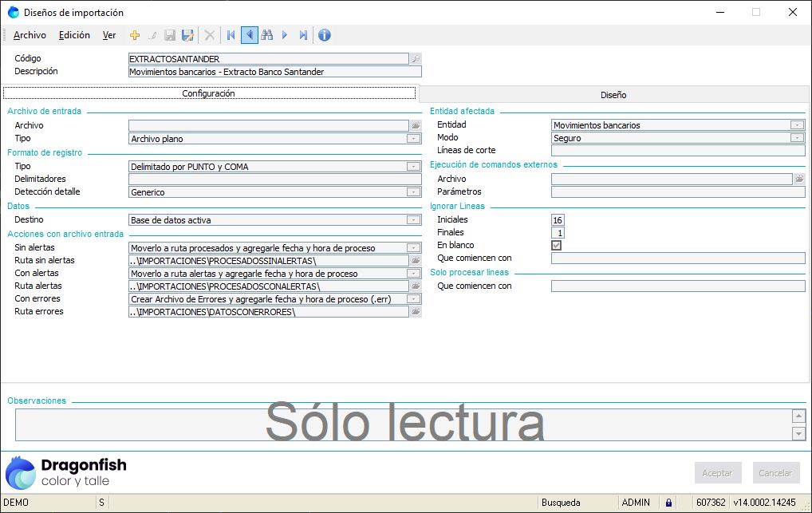
Task: Open the Archivo menu
Action: click(x=30, y=35)
